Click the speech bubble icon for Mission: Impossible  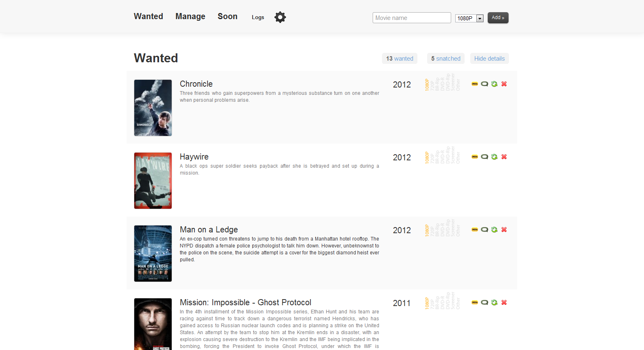tap(485, 302)
